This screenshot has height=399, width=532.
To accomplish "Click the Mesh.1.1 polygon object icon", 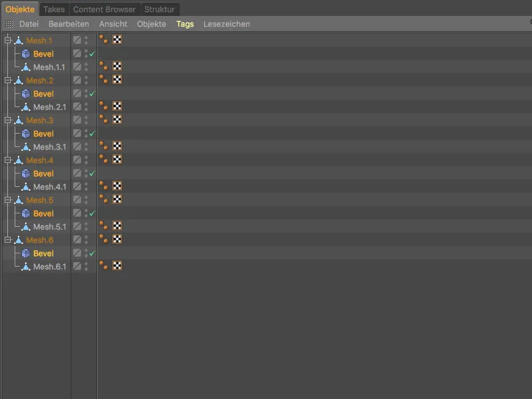I will coord(26,67).
